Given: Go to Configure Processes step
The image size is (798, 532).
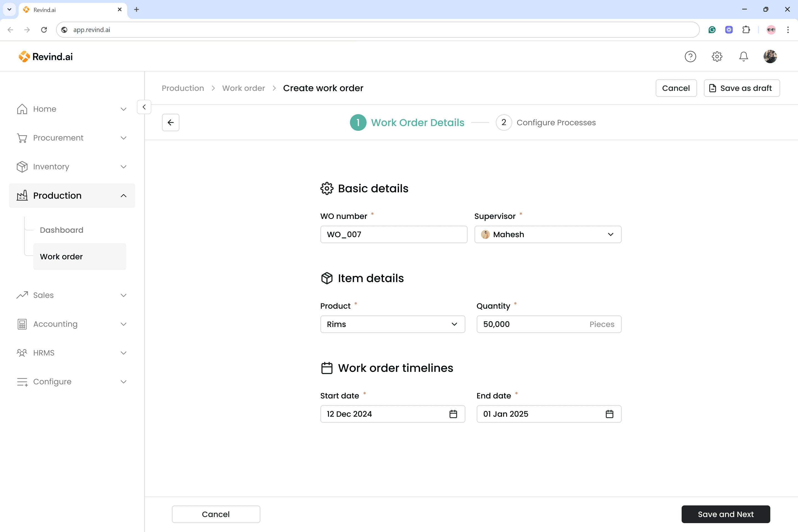Looking at the screenshot, I should coord(546,122).
